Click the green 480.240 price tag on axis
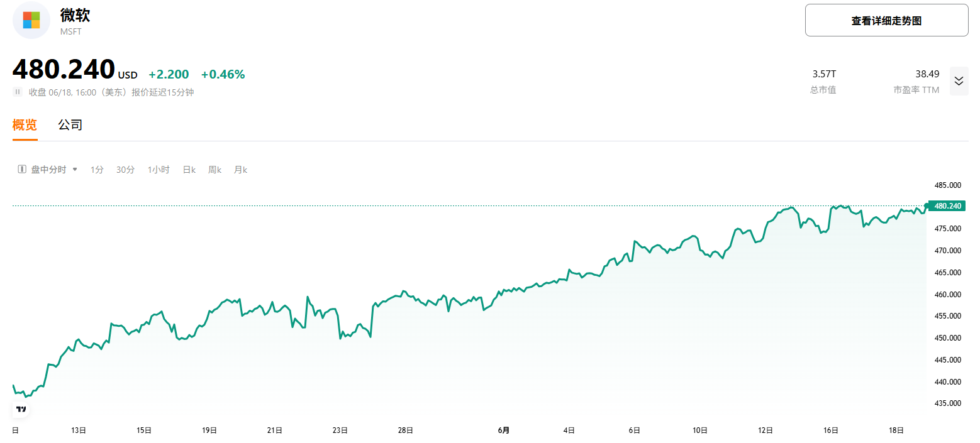980x443 pixels. point(946,205)
